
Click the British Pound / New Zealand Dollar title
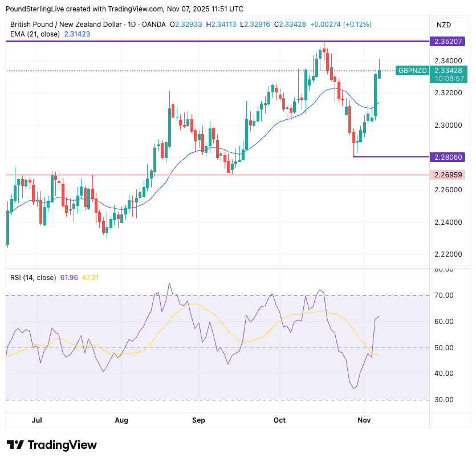click(x=66, y=24)
